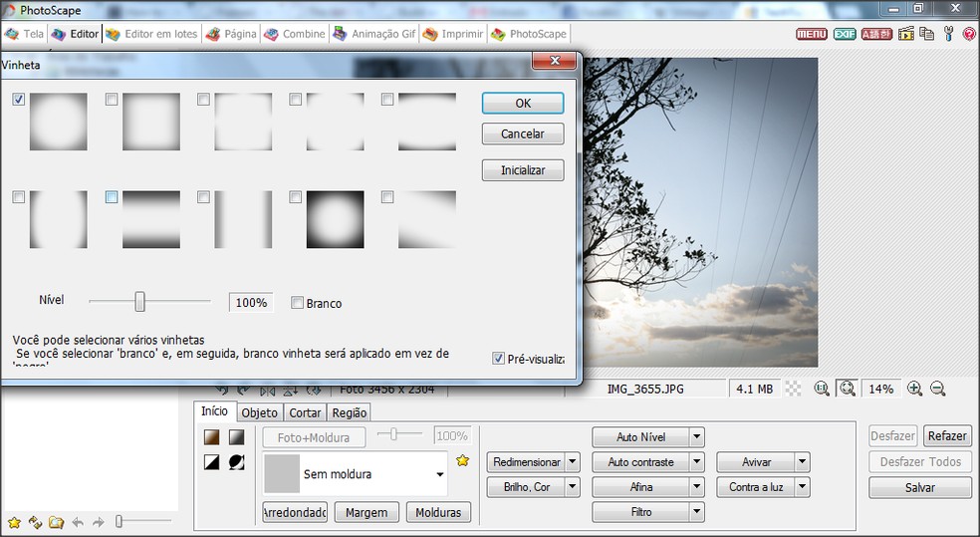Go forward in the folder panel

click(x=99, y=522)
